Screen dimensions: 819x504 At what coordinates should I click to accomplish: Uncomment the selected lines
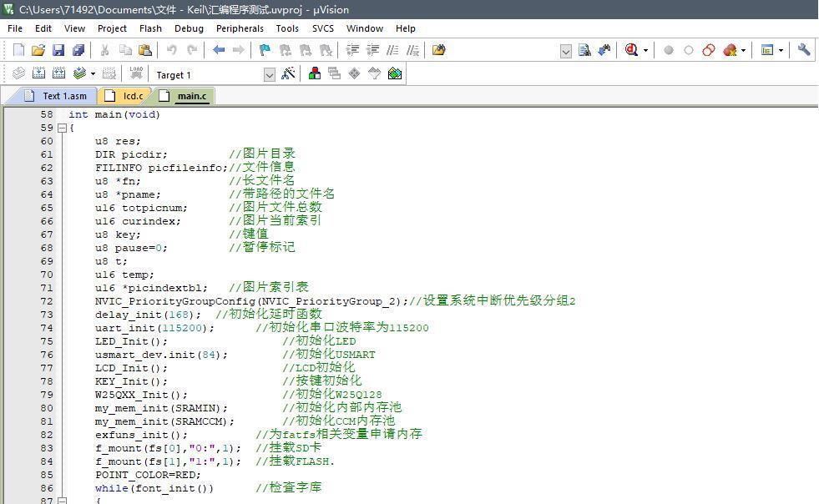pyautogui.click(x=412, y=50)
